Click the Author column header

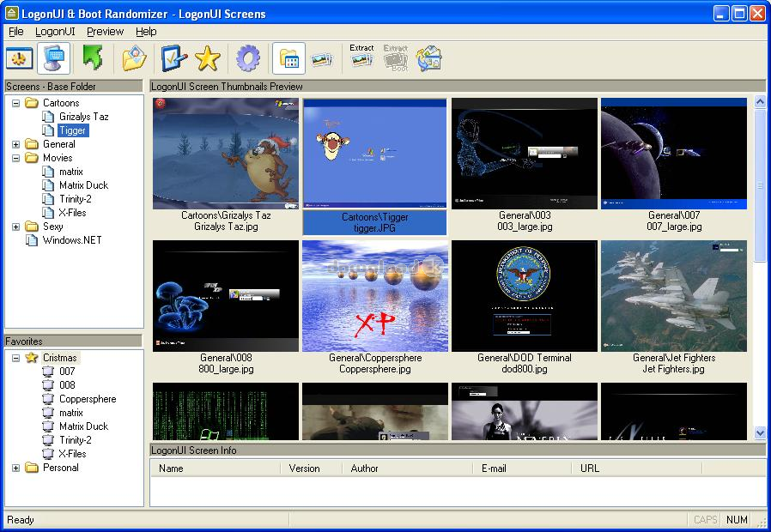coord(408,469)
